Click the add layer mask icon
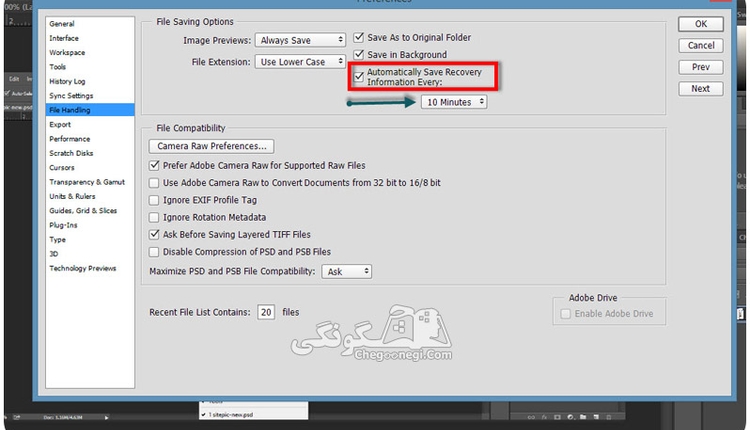 coord(557,417)
